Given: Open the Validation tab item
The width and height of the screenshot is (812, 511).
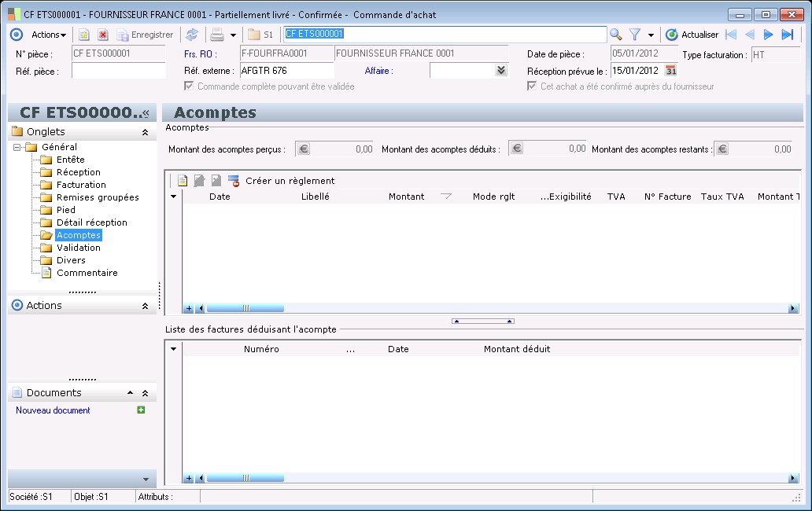Looking at the screenshot, I should click(x=78, y=248).
